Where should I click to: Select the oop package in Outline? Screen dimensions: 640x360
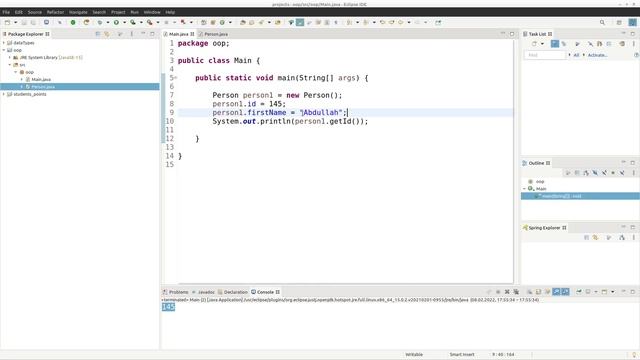540,182
